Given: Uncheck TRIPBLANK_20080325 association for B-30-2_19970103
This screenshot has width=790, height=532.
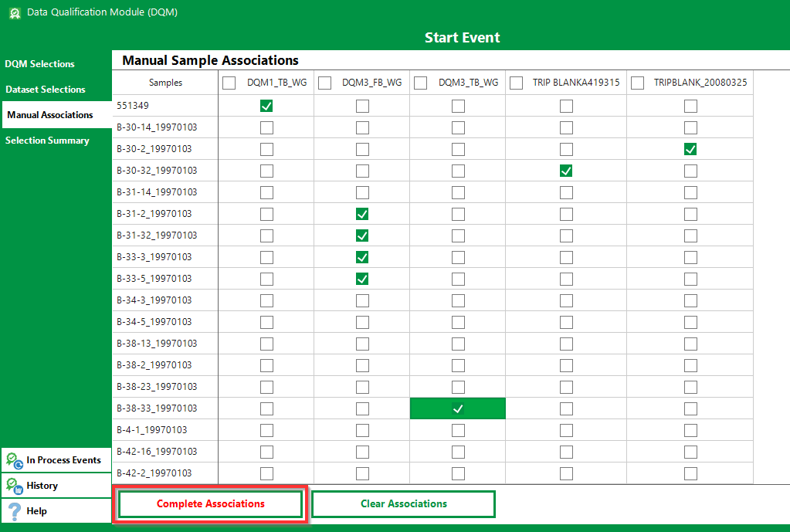Looking at the screenshot, I should 690,149.
